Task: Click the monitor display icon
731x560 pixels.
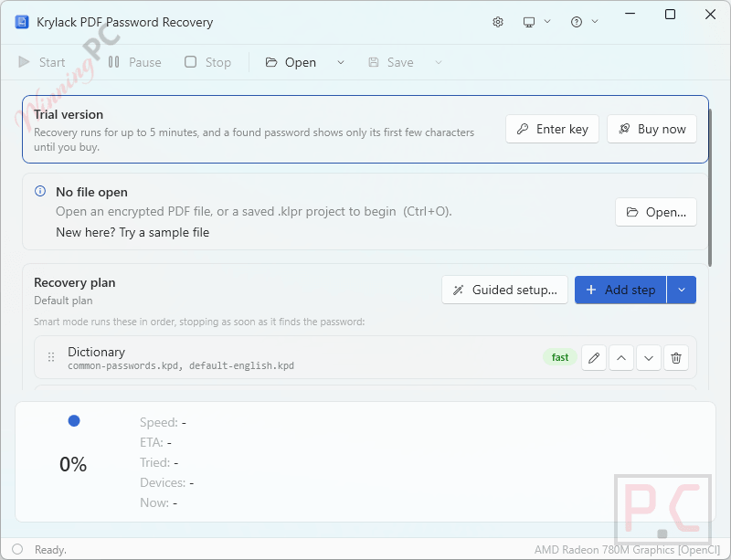Action: [529, 22]
